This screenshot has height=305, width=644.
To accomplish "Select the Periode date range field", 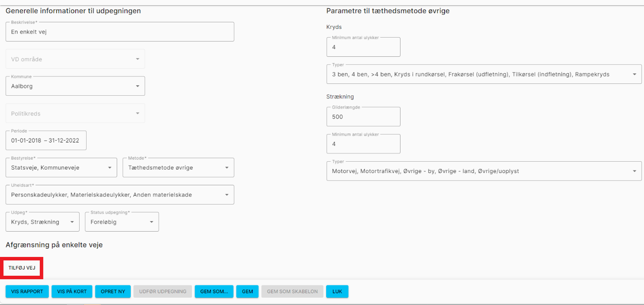I will (46, 140).
